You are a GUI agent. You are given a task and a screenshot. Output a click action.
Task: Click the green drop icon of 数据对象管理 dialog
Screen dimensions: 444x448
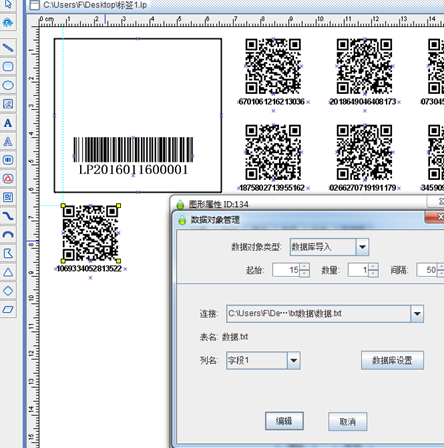click(182, 220)
